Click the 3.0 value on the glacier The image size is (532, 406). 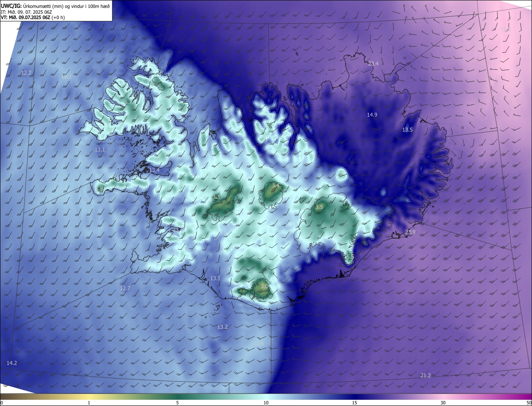(x=264, y=286)
